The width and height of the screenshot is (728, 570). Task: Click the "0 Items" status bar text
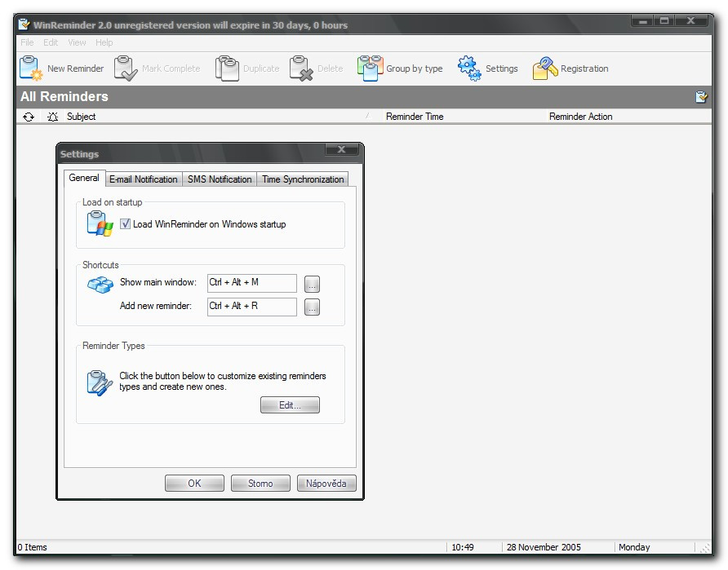(x=32, y=547)
